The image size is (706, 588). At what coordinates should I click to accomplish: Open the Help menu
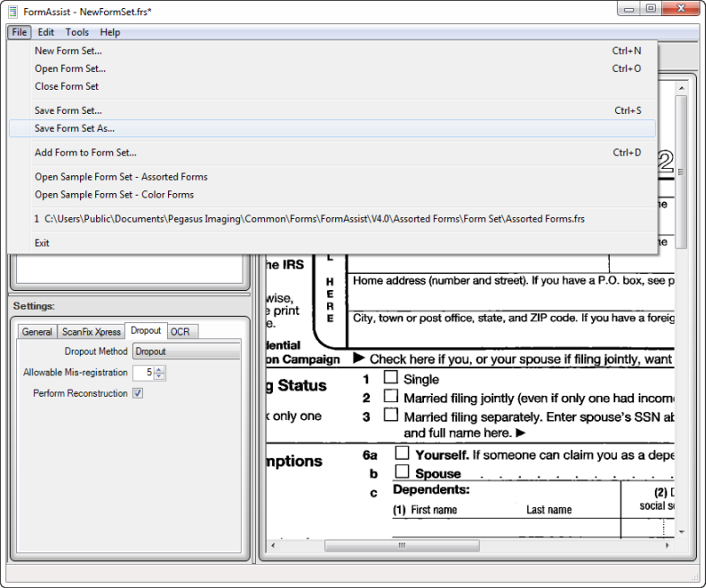(110, 32)
